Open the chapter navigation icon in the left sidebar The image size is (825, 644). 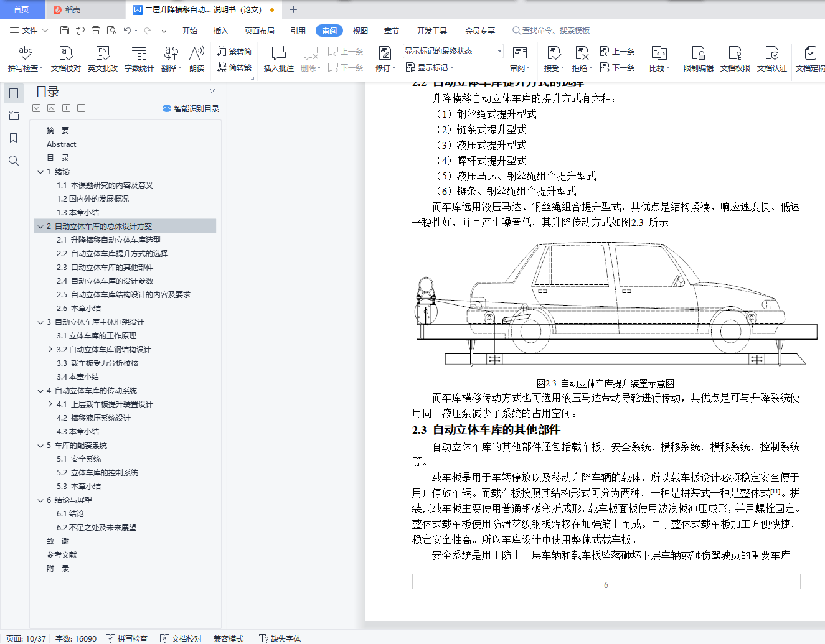click(14, 116)
